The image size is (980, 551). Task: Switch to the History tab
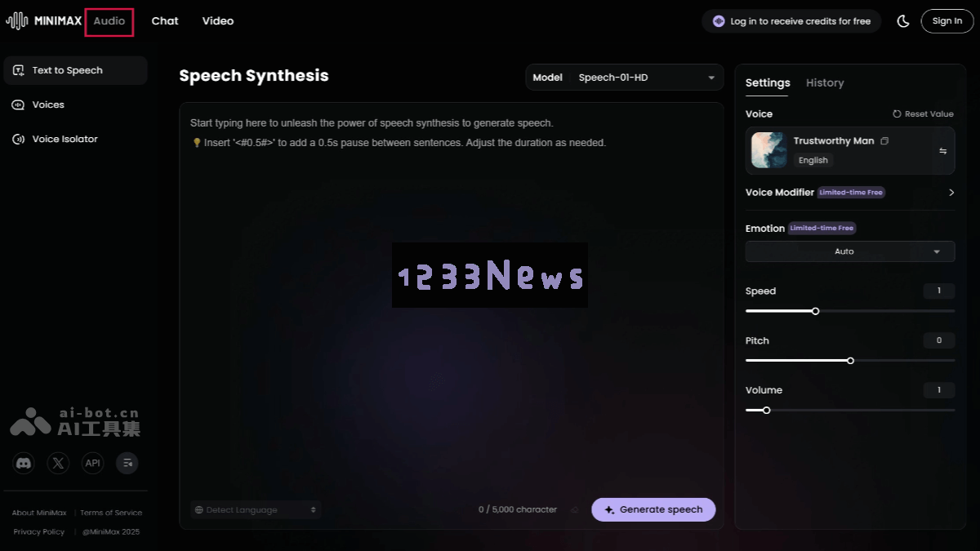(825, 82)
